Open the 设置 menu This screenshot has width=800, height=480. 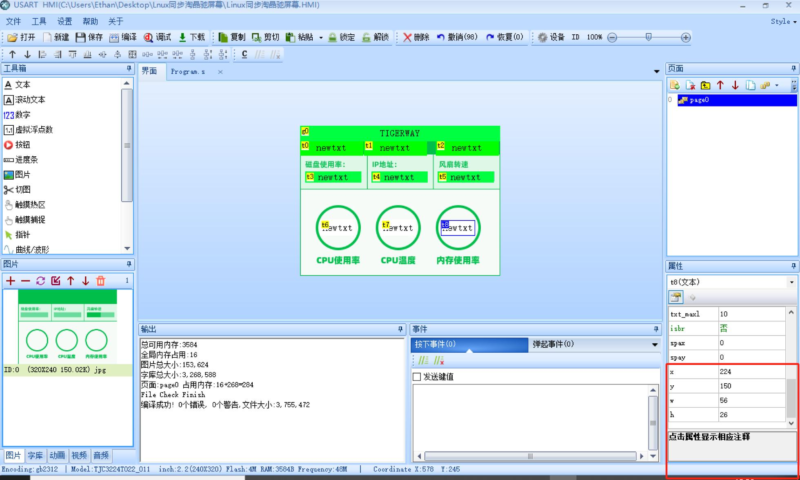point(64,21)
